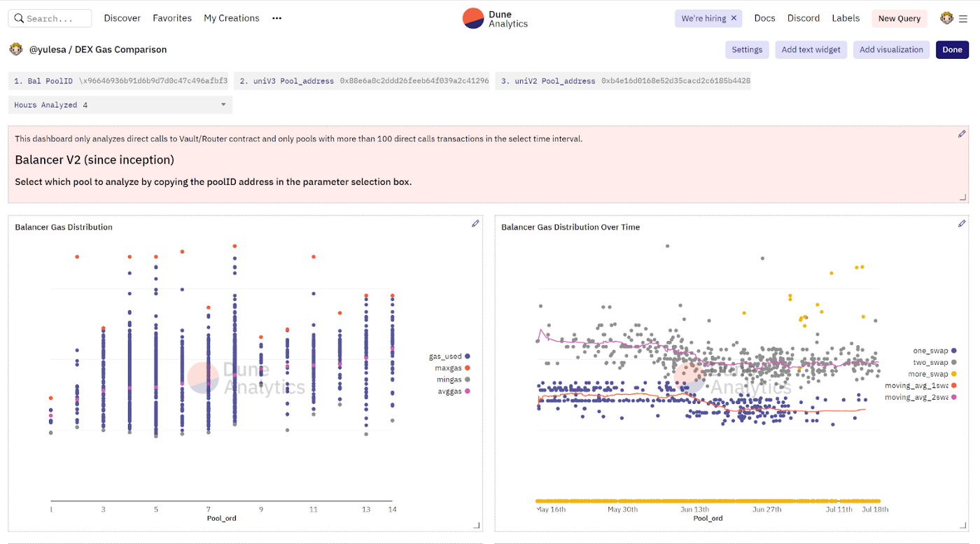Dismiss the We're hiring banner
This screenshot has width=980, height=544.
tap(734, 18)
